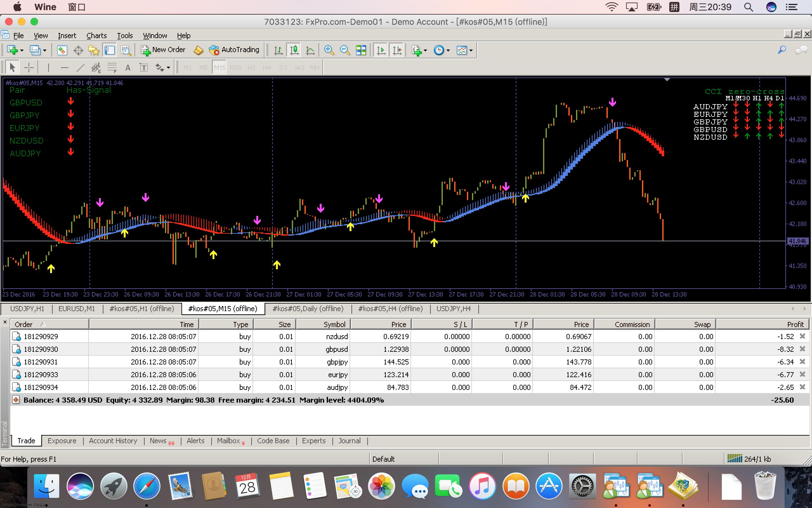Open the File menu
The image size is (812, 508).
(x=18, y=36)
